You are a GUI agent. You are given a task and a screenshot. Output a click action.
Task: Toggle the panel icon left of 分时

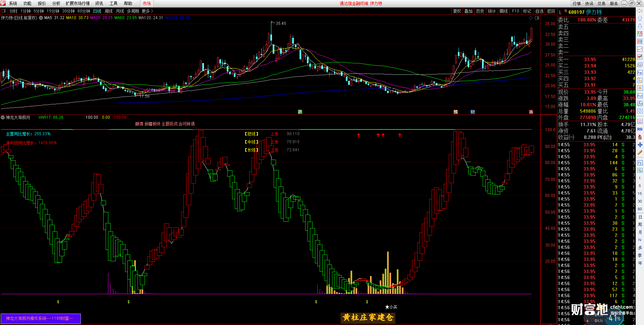pos(4,11)
